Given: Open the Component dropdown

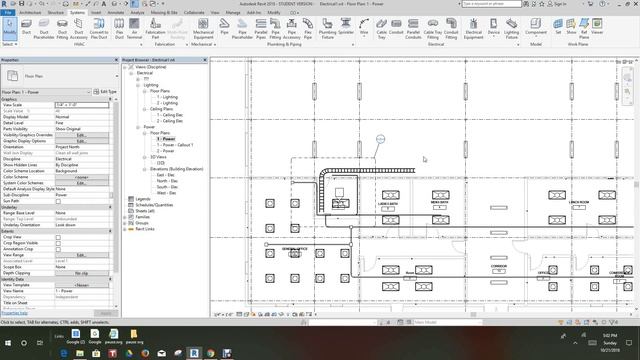Looking at the screenshot, I should (x=536, y=37).
